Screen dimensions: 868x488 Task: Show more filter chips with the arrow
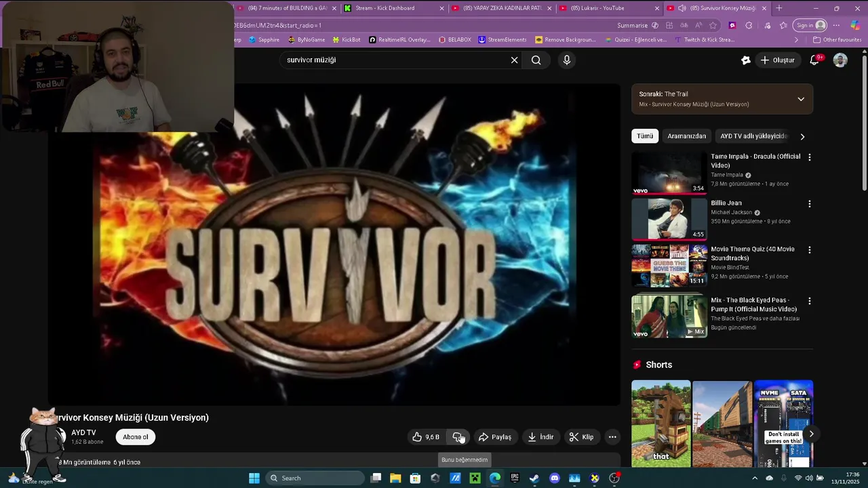click(802, 136)
